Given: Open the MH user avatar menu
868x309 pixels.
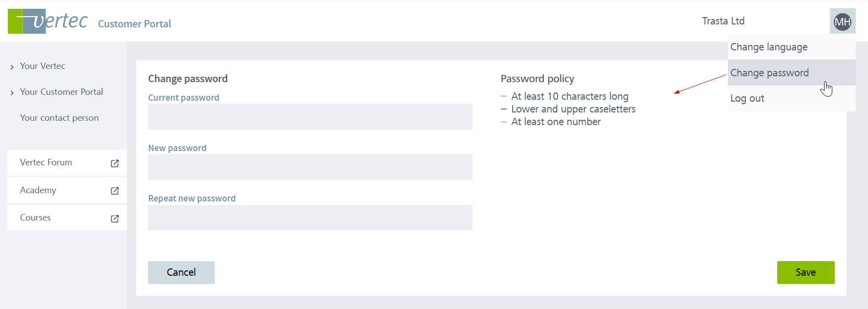Looking at the screenshot, I should click(842, 22).
